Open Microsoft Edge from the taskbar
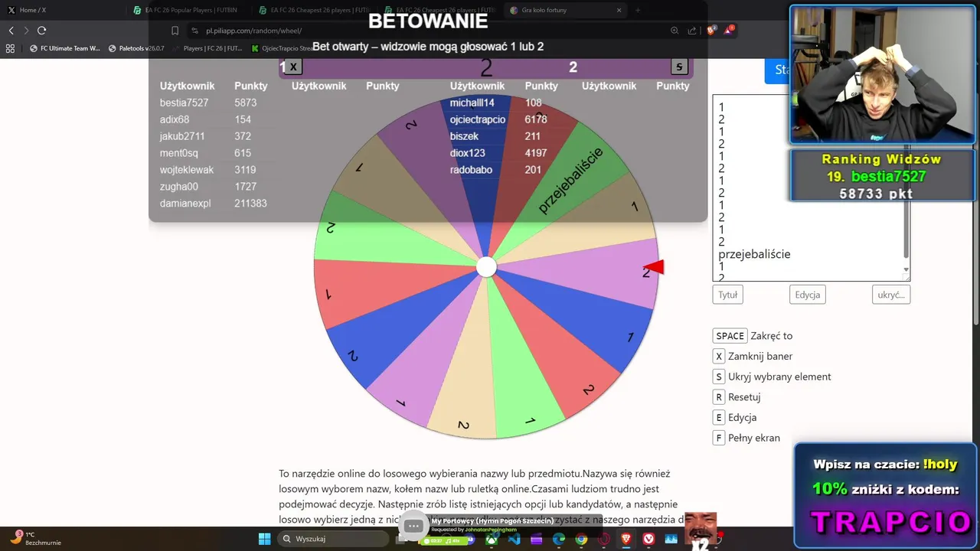 click(x=559, y=540)
